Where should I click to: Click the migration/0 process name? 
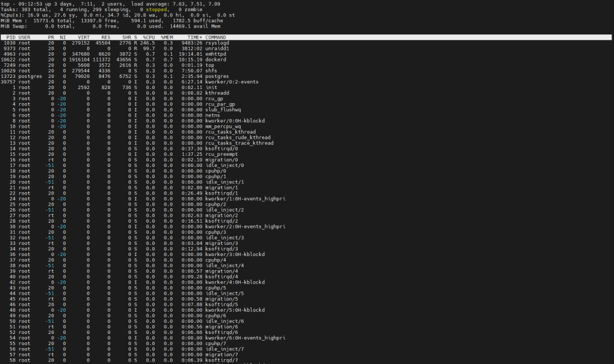click(222, 160)
